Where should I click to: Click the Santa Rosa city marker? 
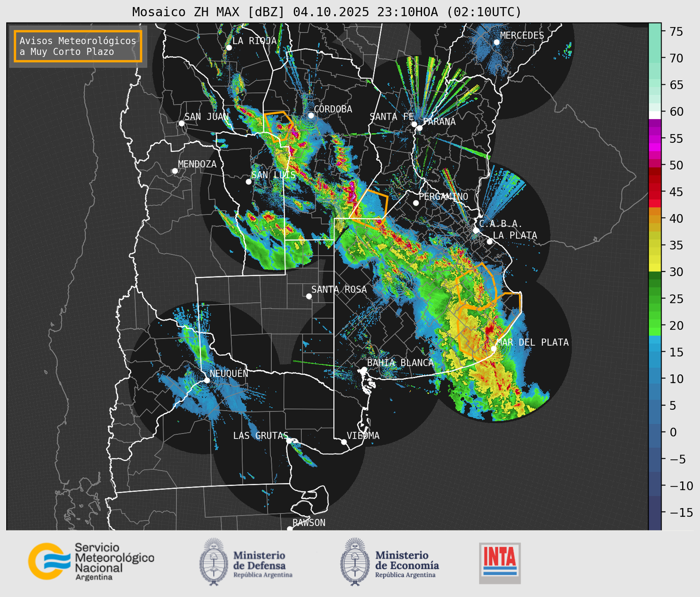pyautogui.click(x=309, y=296)
